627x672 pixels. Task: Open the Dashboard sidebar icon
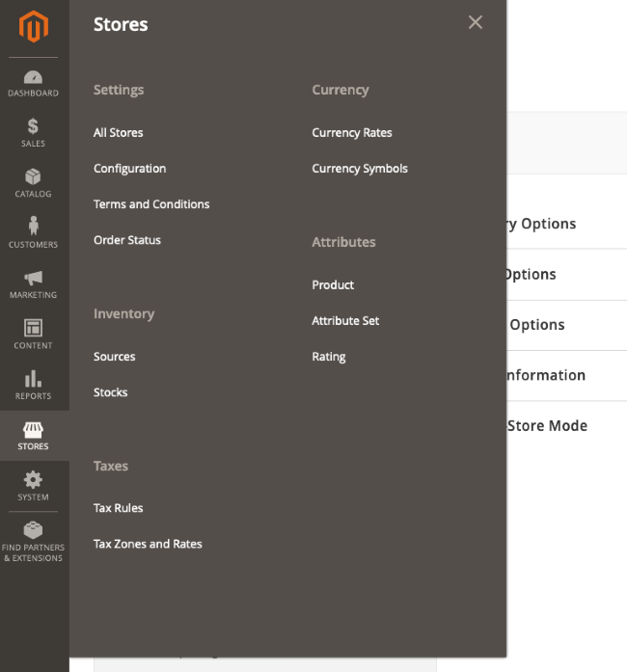(34, 77)
